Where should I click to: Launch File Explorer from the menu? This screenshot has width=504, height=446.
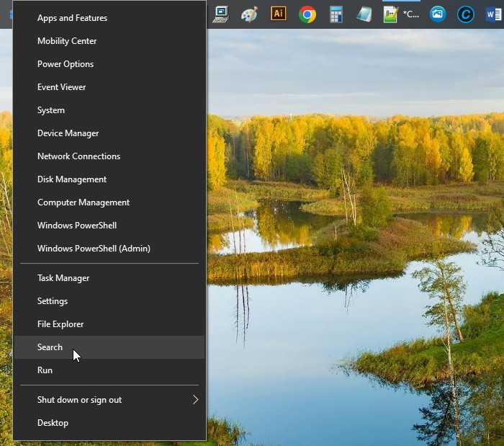60,324
